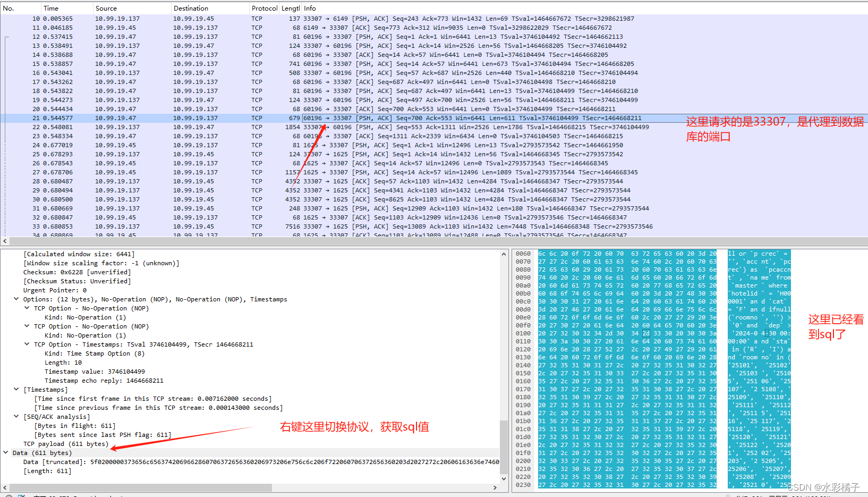Select Bytes sent since last PSH flag line
The image size is (868, 497).
point(103,435)
